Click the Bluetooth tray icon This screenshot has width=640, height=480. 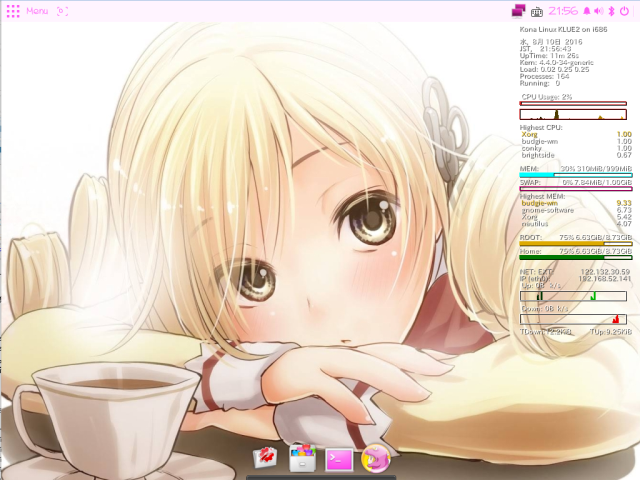coord(611,11)
